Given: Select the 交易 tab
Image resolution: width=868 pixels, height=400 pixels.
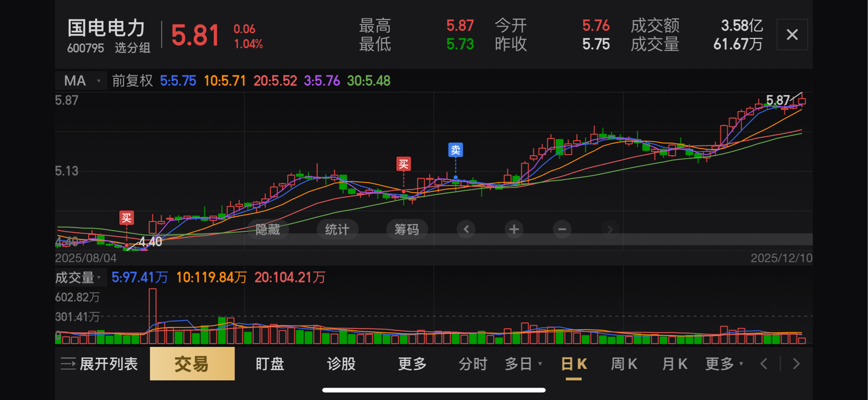Looking at the screenshot, I should [x=192, y=364].
